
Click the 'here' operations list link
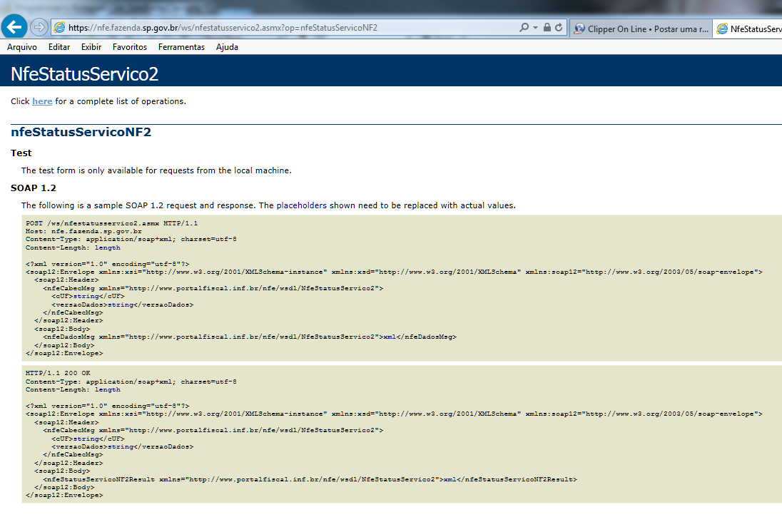[x=42, y=101]
